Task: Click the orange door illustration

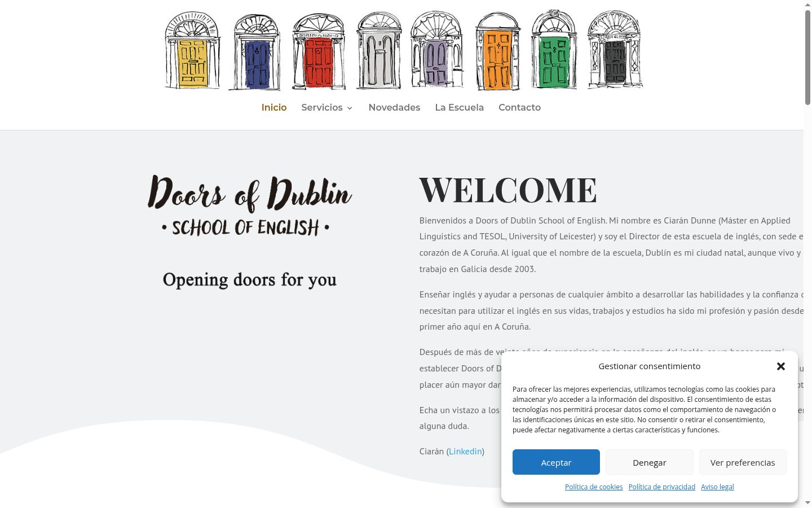Action: pos(498,51)
